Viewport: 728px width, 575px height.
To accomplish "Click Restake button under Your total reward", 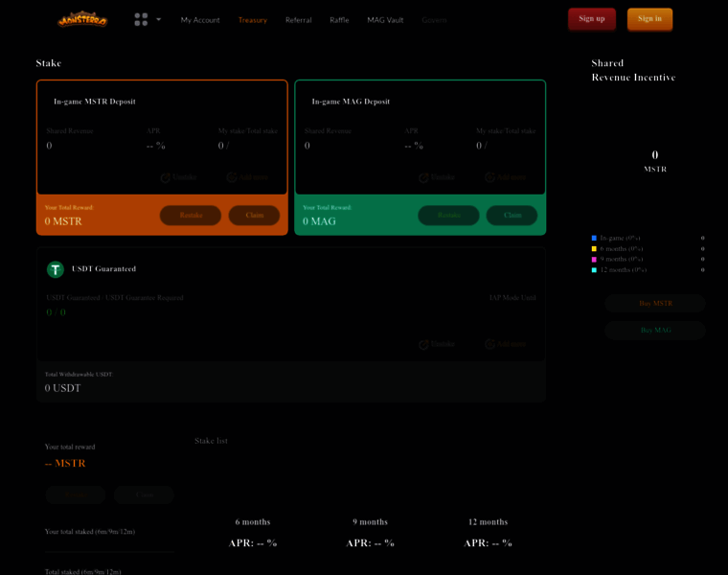I will point(76,495).
